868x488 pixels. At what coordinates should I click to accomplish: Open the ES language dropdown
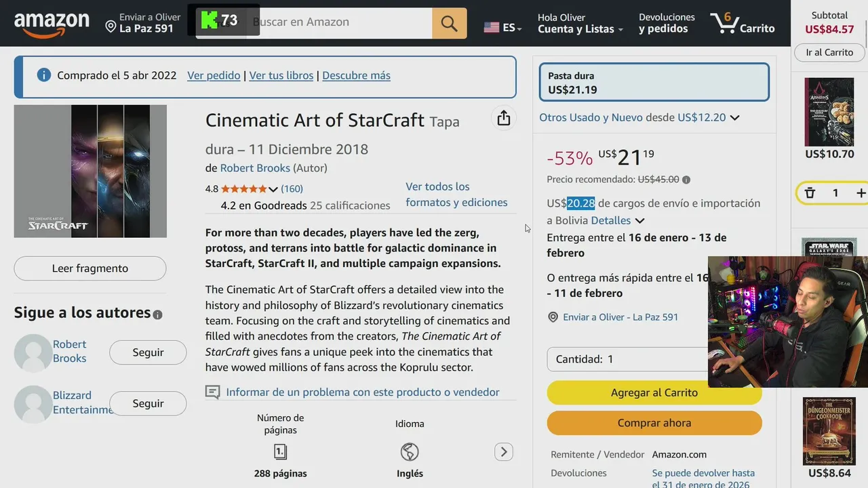tap(502, 28)
